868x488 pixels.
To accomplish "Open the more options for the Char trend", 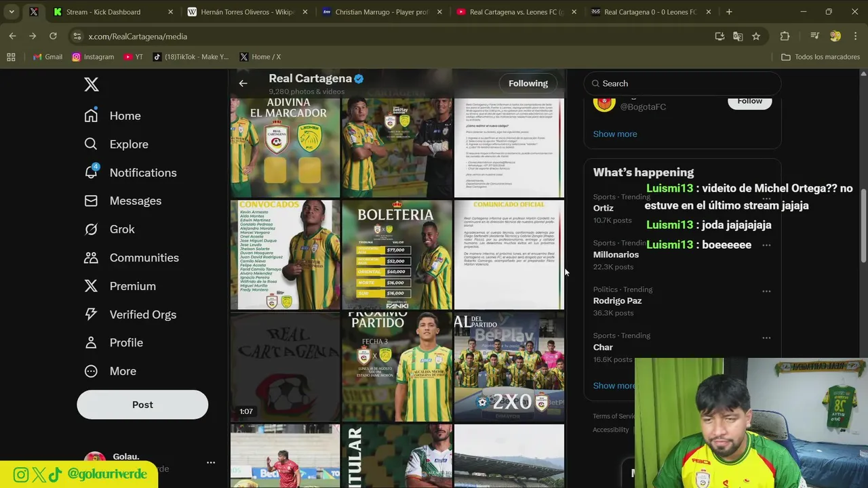I will click(766, 338).
